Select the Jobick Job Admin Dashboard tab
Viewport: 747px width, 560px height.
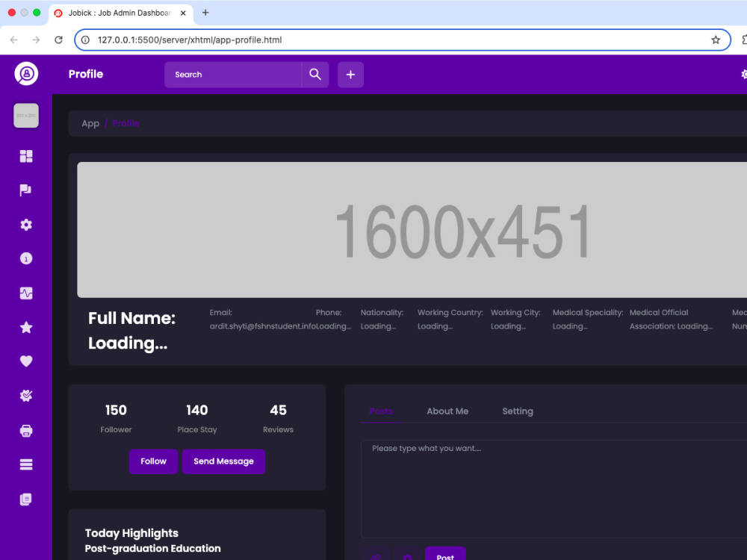pos(120,13)
